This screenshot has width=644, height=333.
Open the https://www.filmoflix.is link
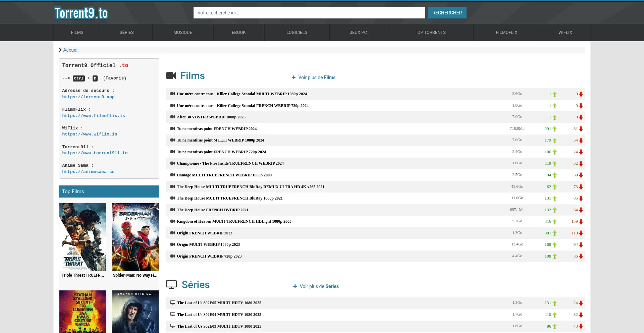(x=94, y=116)
